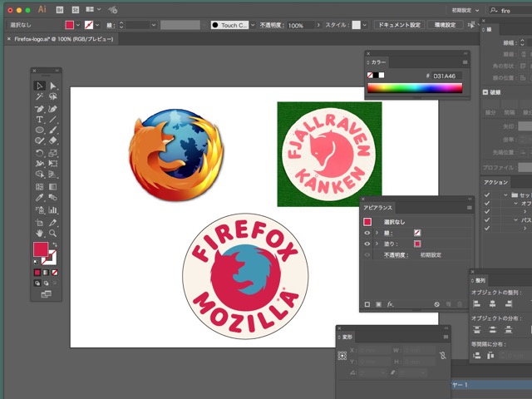Open the workspace 初期設定 dropdown
This screenshot has width=532, height=399.
pos(465,11)
